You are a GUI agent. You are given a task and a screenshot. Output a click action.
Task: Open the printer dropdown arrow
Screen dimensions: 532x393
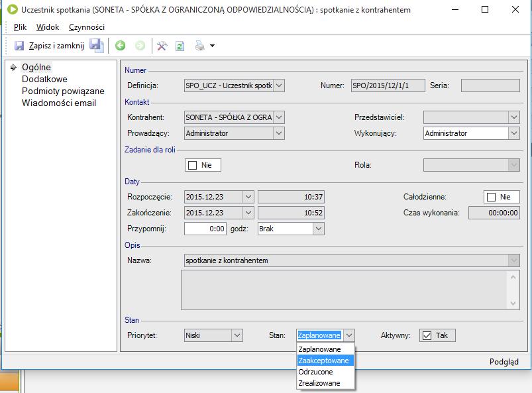click(x=212, y=46)
